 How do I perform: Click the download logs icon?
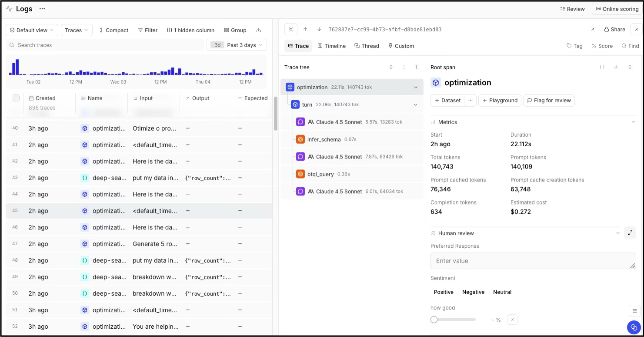pos(259,30)
